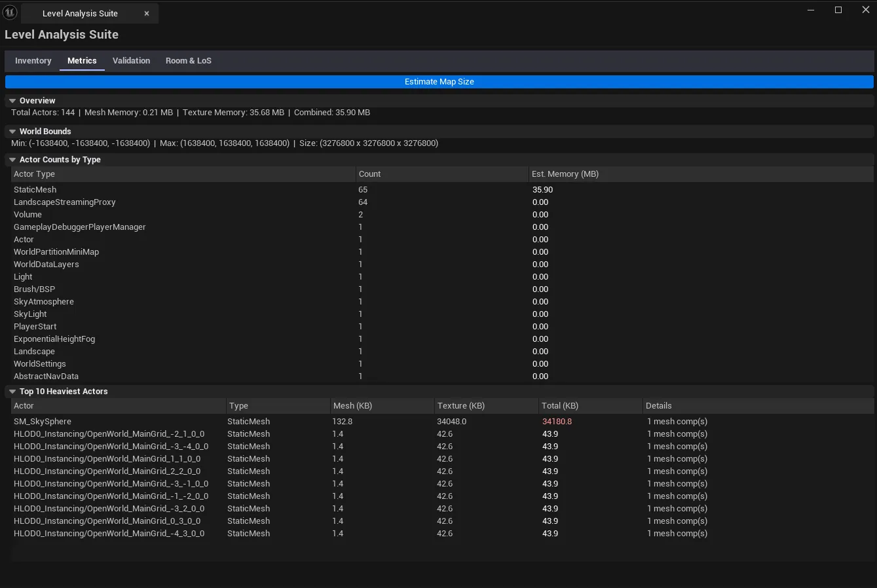
Task: Click the Unreal Engine logo icon
Action: [10, 12]
